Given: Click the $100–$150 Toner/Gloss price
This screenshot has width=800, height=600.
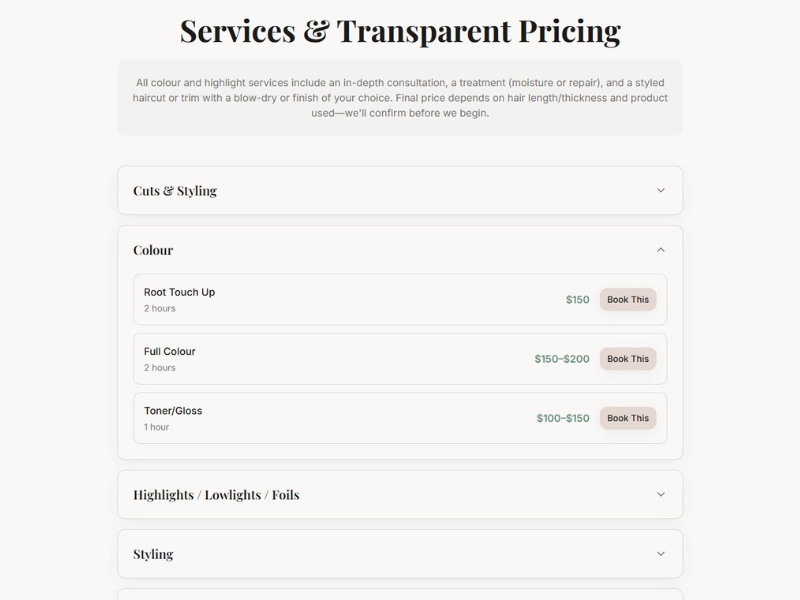Looking at the screenshot, I should click(563, 418).
